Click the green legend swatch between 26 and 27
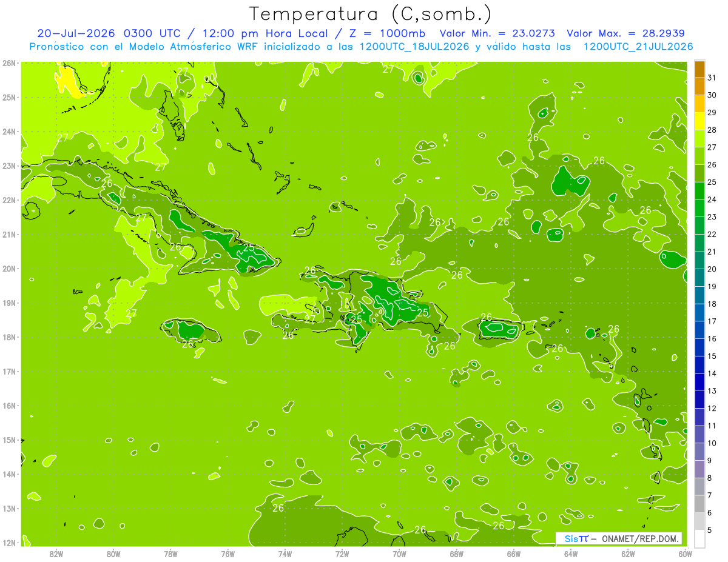Viewport: 728px width, 562px height. pyautogui.click(x=699, y=156)
